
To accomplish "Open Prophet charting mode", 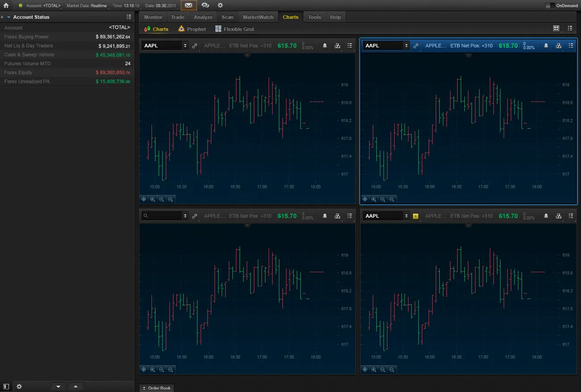I will [x=192, y=29].
